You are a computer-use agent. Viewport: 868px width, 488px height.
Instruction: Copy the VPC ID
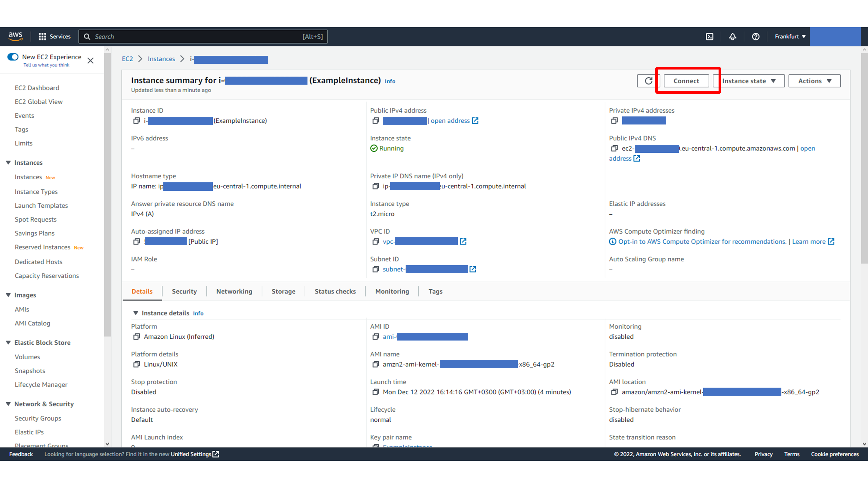[376, 241]
